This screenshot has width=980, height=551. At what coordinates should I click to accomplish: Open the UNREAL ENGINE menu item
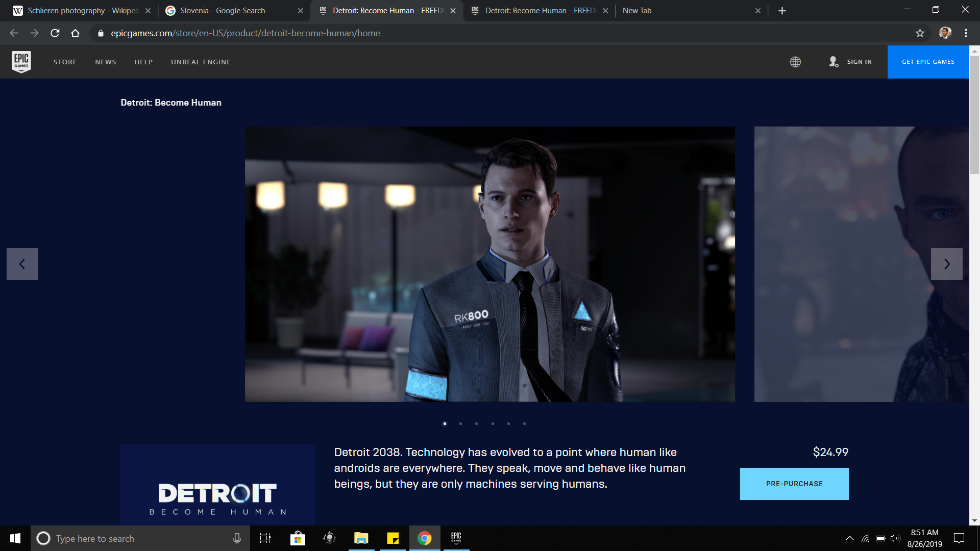coord(201,62)
